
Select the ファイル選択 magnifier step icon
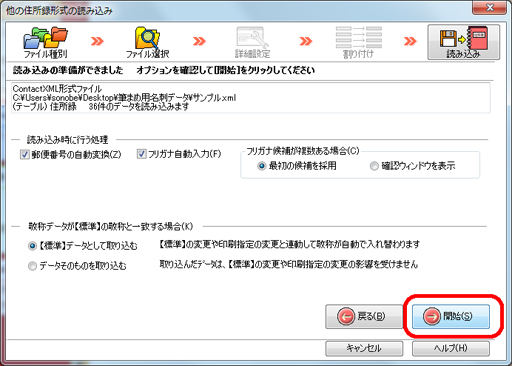point(147,42)
